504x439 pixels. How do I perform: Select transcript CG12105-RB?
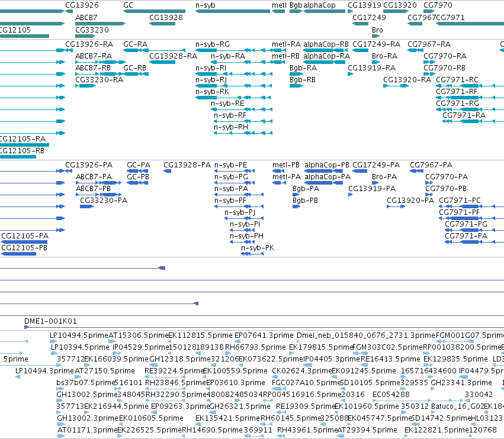(22, 151)
